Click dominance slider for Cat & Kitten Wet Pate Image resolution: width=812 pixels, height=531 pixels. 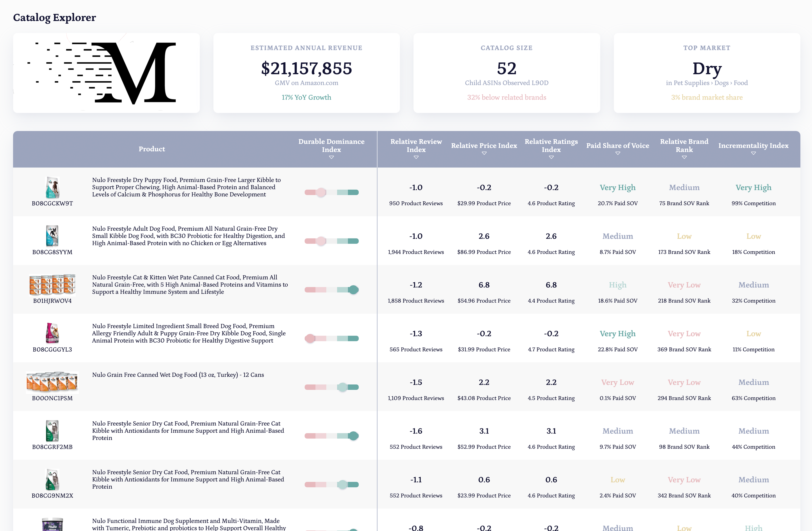coord(331,290)
